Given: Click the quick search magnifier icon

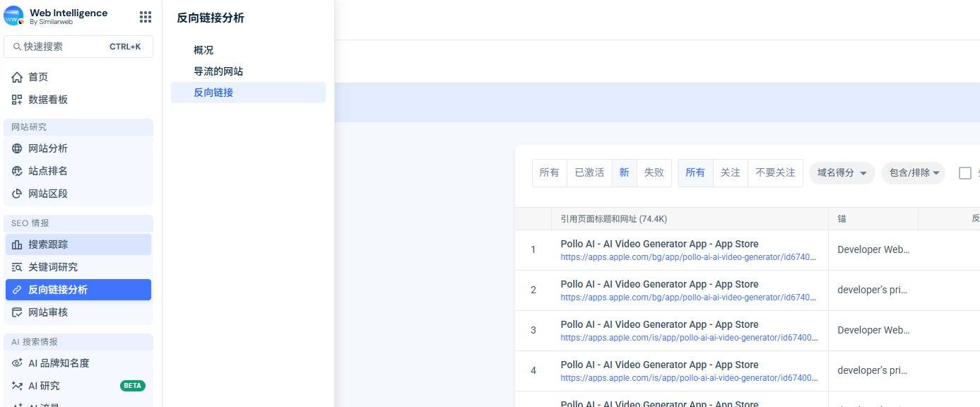Looking at the screenshot, I should (x=17, y=47).
